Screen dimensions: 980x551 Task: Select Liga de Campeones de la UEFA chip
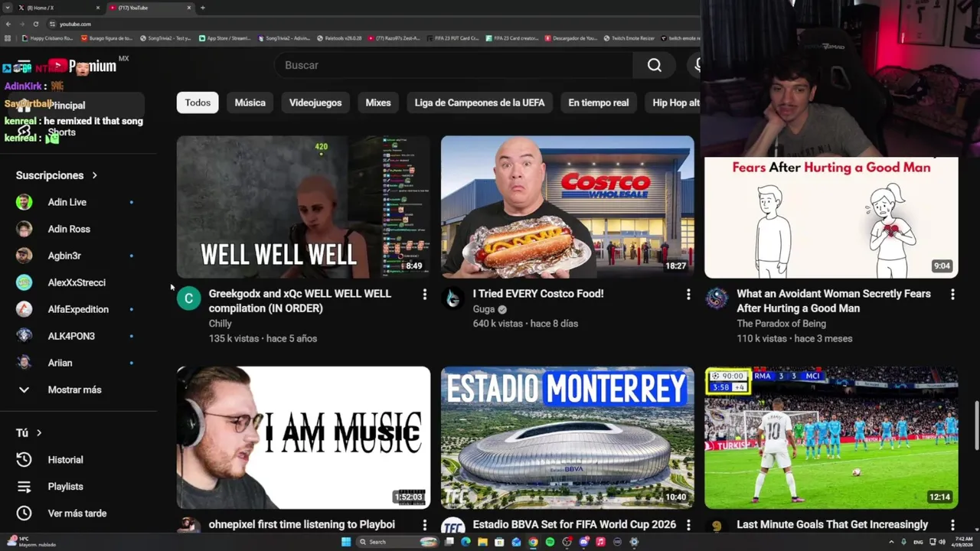click(x=480, y=103)
